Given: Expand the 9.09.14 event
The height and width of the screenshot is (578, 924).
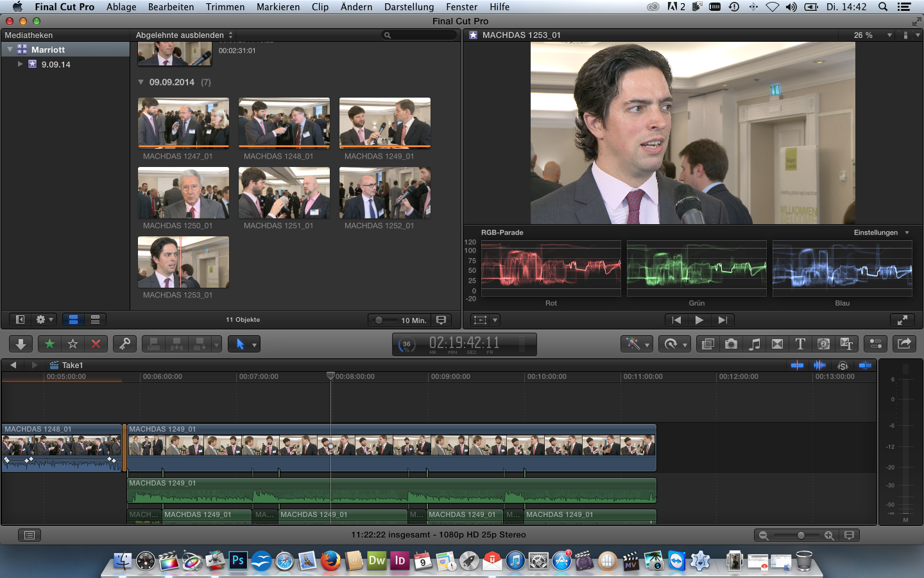Looking at the screenshot, I should (20, 64).
